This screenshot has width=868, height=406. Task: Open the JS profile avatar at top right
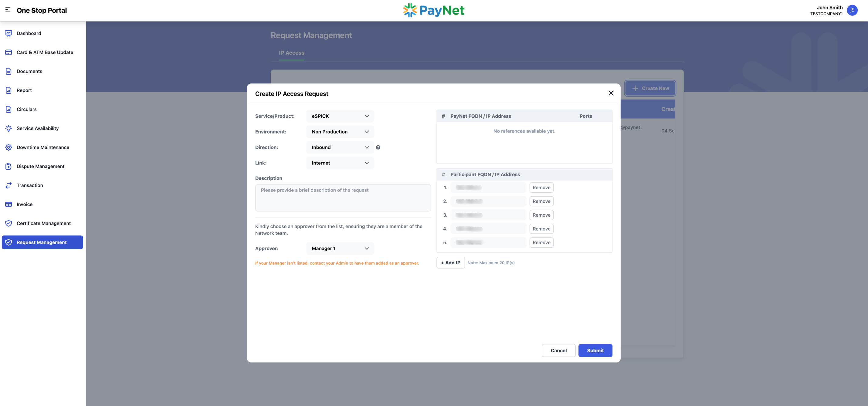point(852,10)
